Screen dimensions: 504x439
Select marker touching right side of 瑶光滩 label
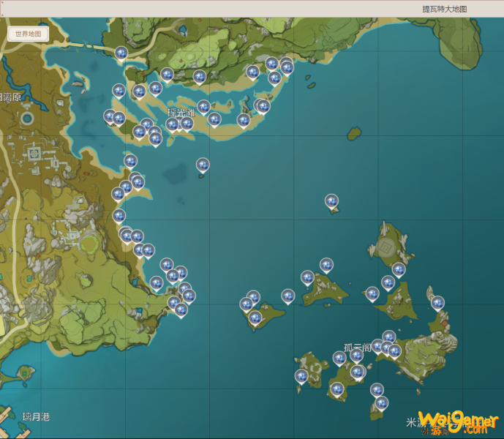pos(203,108)
